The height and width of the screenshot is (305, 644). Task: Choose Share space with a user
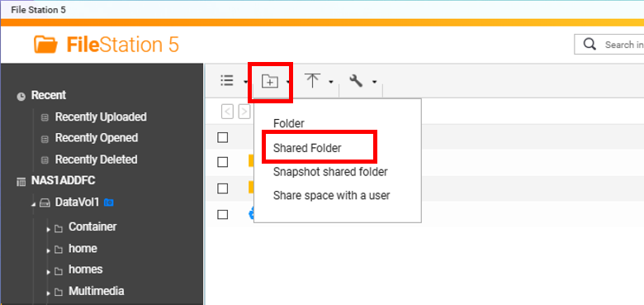pyautogui.click(x=331, y=195)
